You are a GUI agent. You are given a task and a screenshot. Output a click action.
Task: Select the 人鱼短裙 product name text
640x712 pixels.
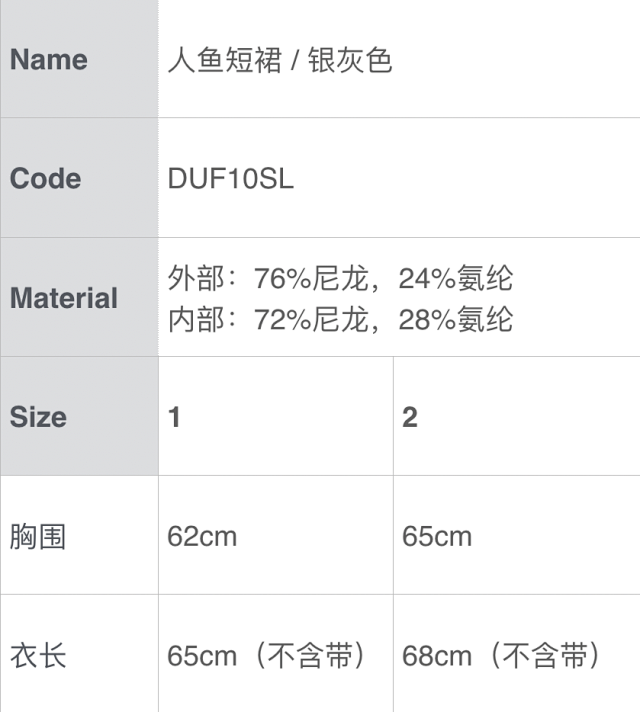(223, 60)
